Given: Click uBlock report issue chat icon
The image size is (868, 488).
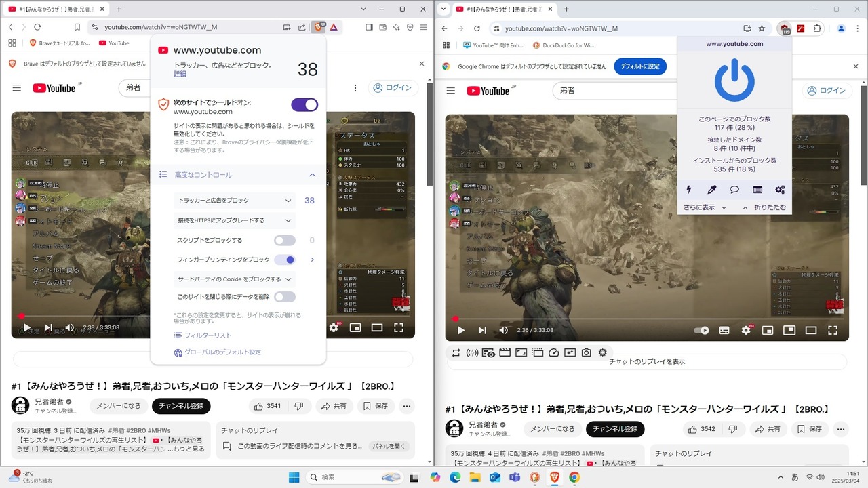Looking at the screenshot, I should click(734, 190).
